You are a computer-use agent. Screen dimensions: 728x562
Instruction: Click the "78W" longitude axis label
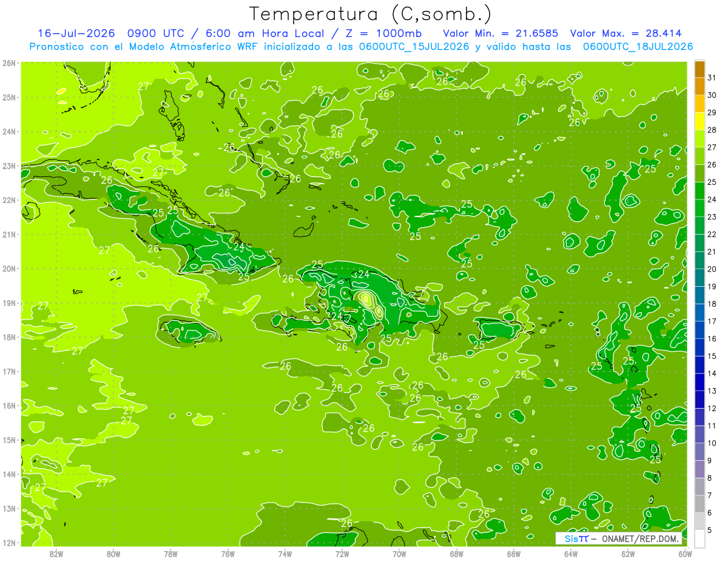tap(170, 554)
